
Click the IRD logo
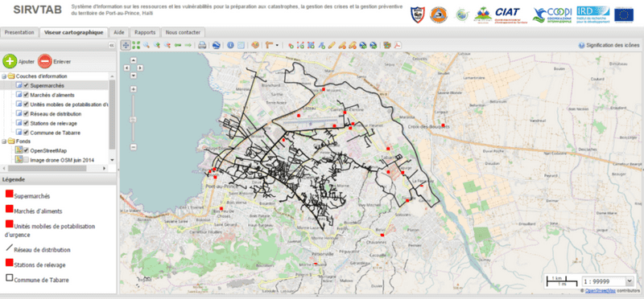point(592,14)
